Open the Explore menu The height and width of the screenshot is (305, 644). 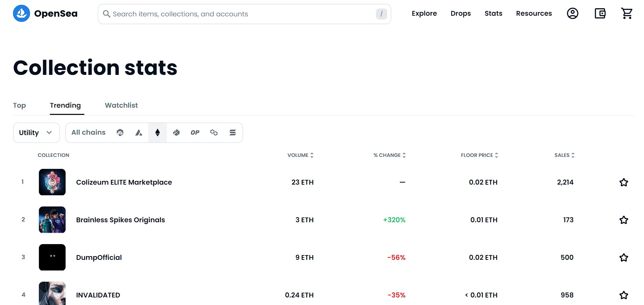[424, 13]
